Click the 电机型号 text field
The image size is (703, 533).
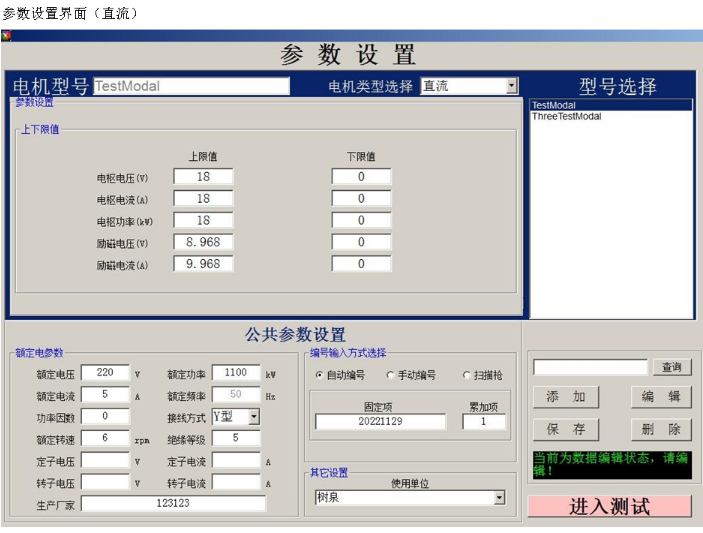196,87
